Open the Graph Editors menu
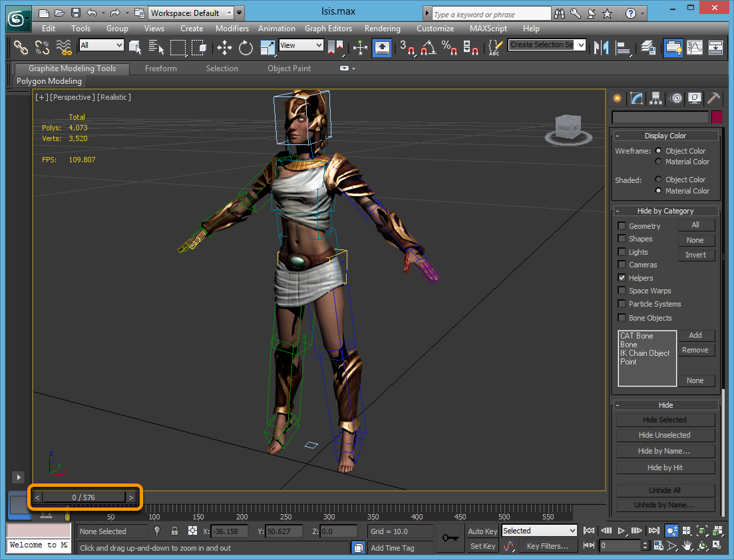 tap(328, 29)
